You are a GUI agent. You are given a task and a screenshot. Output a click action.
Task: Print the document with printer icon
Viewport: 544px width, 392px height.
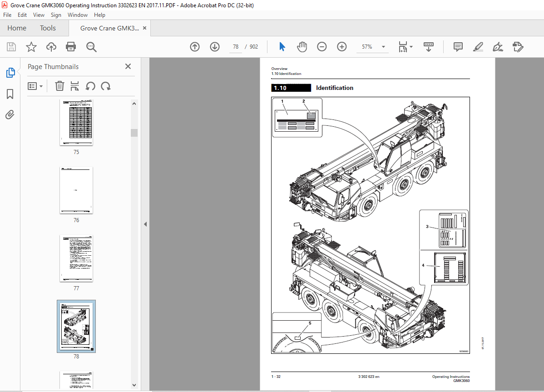click(x=71, y=47)
